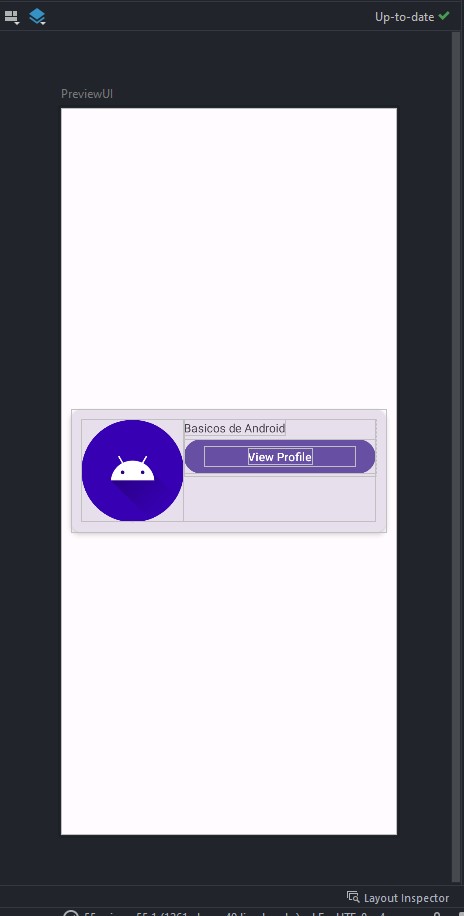464x916 pixels.
Task: Select the Basicos de Android text
Action: tap(234, 428)
